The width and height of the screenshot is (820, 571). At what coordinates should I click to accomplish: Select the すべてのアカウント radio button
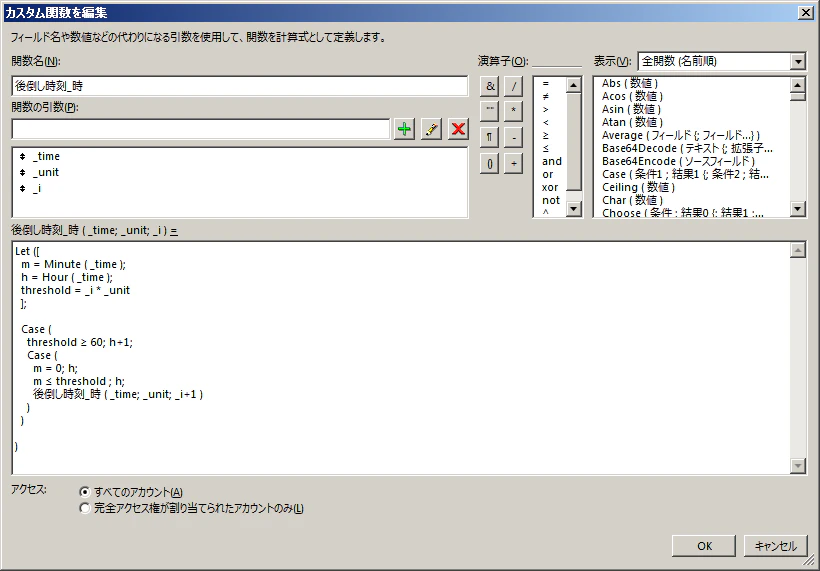pos(84,492)
